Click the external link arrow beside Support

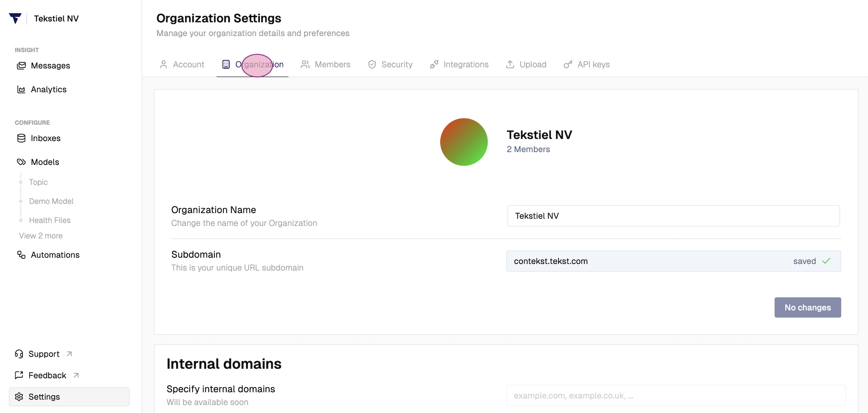pyautogui.click(x=69, y=354)
